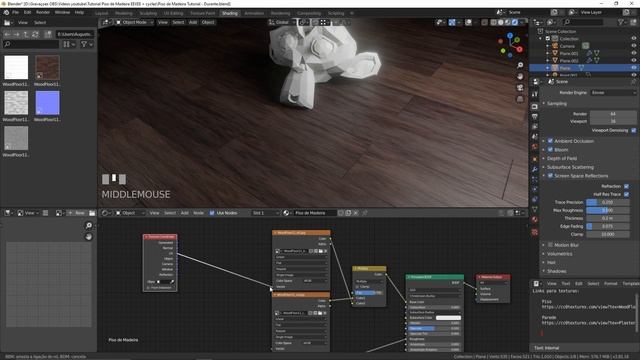Hide Plane.001 via its eye icon
This screenshot has width=640, height=360.
(633, 53)
